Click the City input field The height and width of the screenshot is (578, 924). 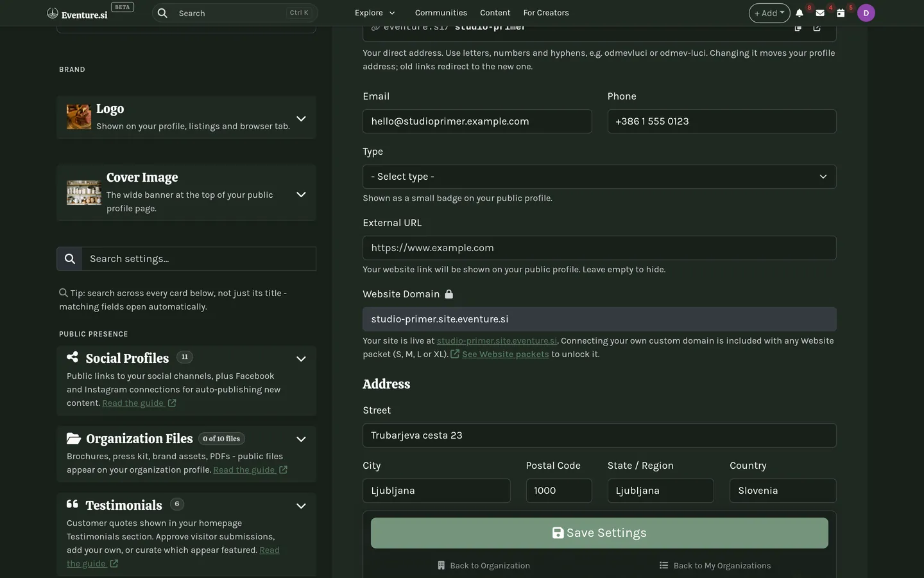[436, 491]
